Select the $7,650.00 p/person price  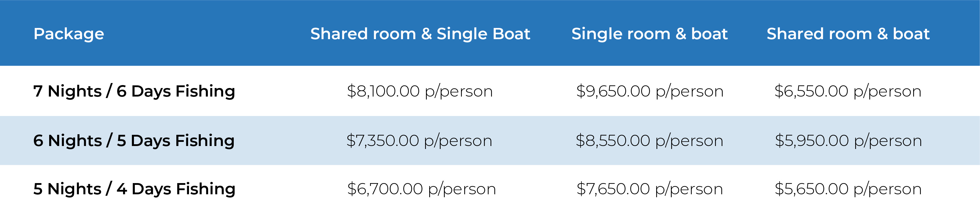point(649,189)
